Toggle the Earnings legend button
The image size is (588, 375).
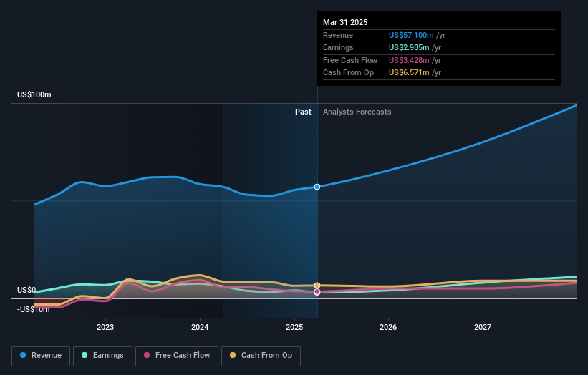pyautogui.click(x=102, y=356)
